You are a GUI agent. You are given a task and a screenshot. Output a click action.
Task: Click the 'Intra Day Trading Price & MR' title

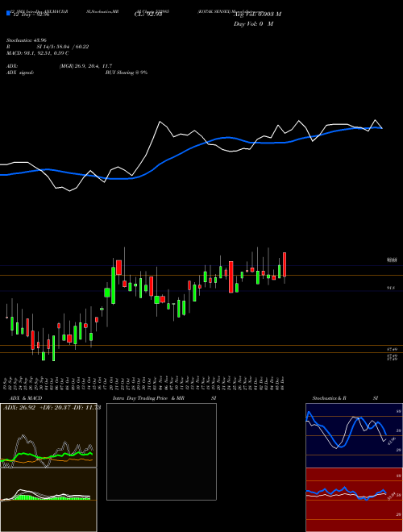[148, 398]
